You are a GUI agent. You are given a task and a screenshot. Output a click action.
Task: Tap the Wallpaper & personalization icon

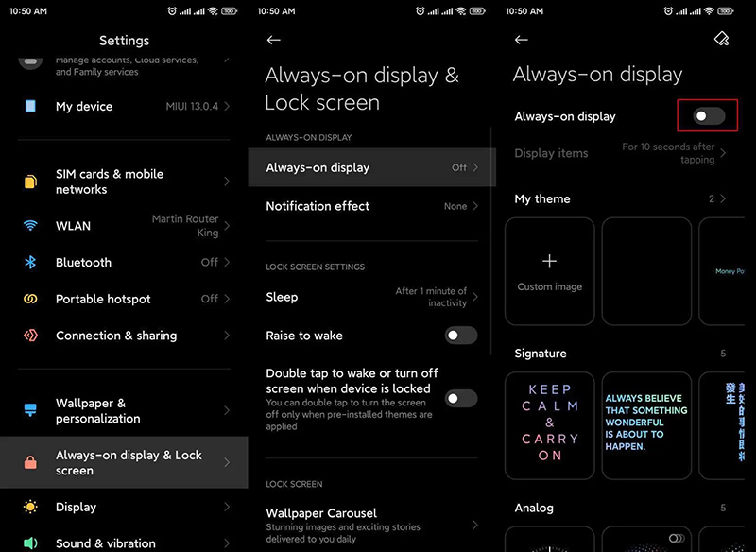[x=30, y=410]
